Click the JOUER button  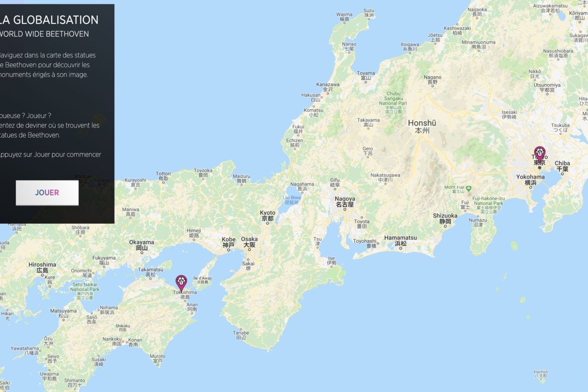tap(47, 193)
